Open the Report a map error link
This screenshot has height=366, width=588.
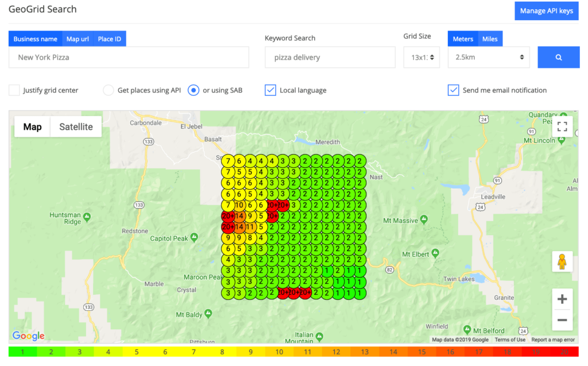coord(552,340)
